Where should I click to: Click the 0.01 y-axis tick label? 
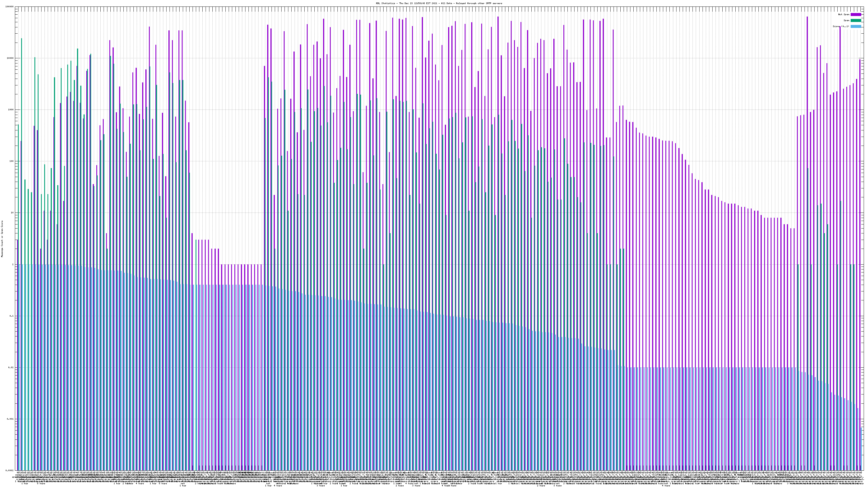11,367
